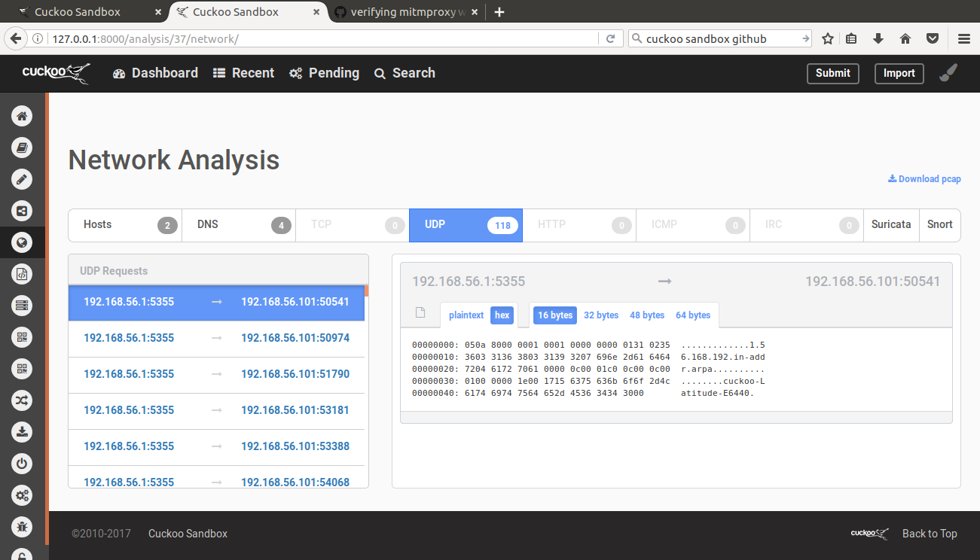Open the Dropped Buffers server icon
The height and width of the screenshot is (560, 980).
pyautogui.click(x=22, y=305)
